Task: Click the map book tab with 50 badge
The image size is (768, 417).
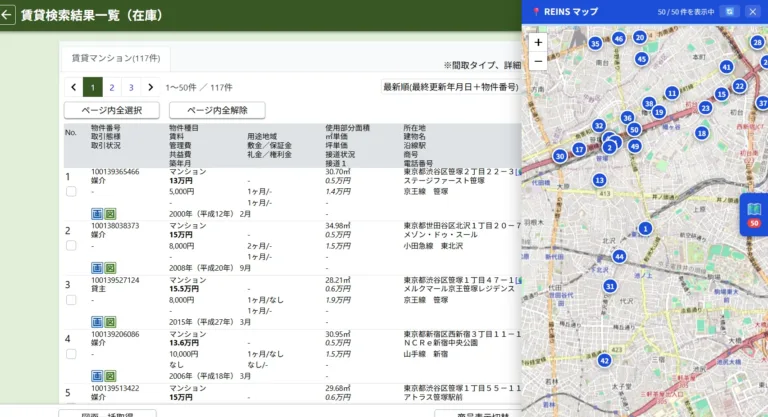Action: point(754,215)
